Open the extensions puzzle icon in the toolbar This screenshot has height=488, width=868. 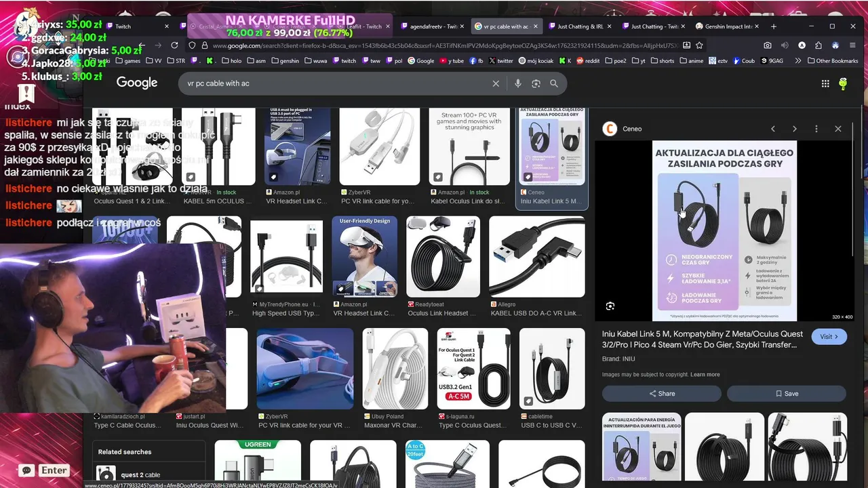tap(818, 45)
